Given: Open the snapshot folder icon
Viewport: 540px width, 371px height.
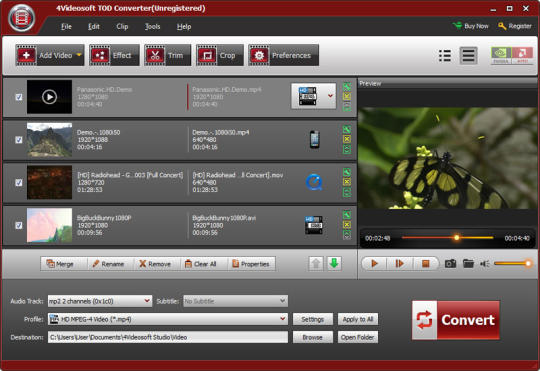Looking at the screenshot, I should 468,264.
